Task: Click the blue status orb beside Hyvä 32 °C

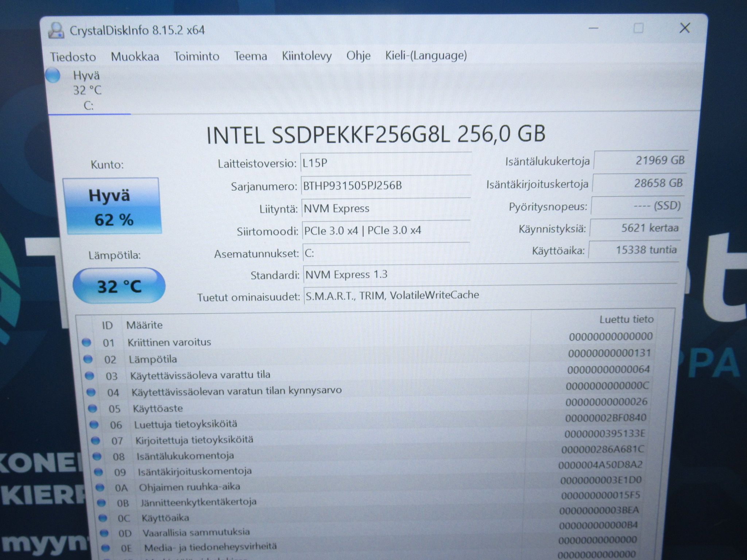Action: point(53,75)
